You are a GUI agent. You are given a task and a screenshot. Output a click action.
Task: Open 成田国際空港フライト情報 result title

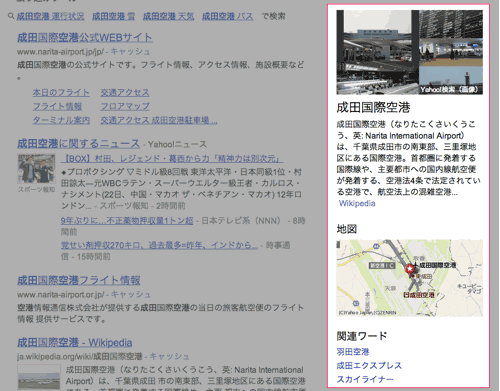pyautogui.click(x=79, y=280)
